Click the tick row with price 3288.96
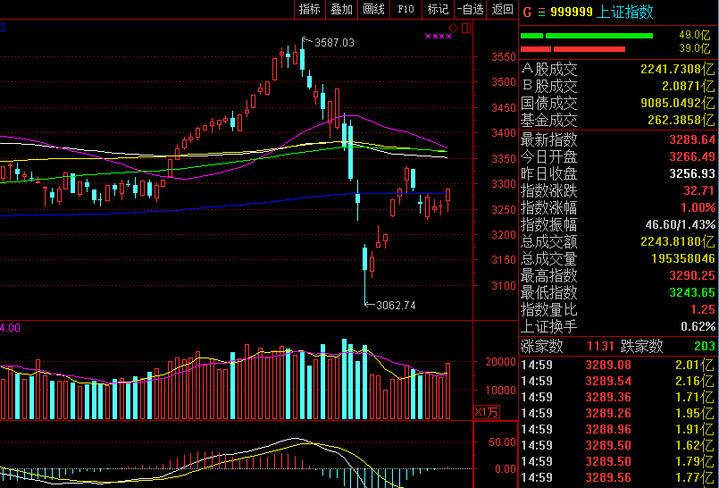Screen dimensions: 719x488 (619, 429)
